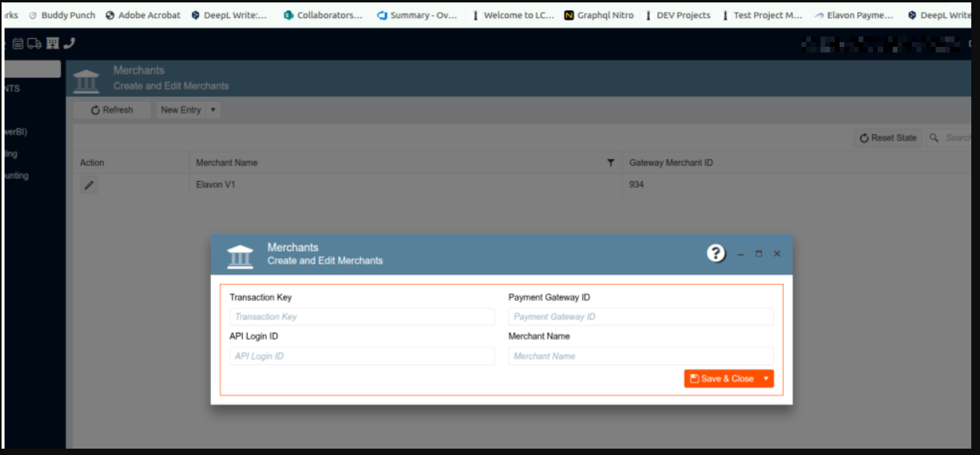This screenshot has height=455, width=980.
Task: Click the Merchant Name column filter icon
Action: click(x=610, y=163)
